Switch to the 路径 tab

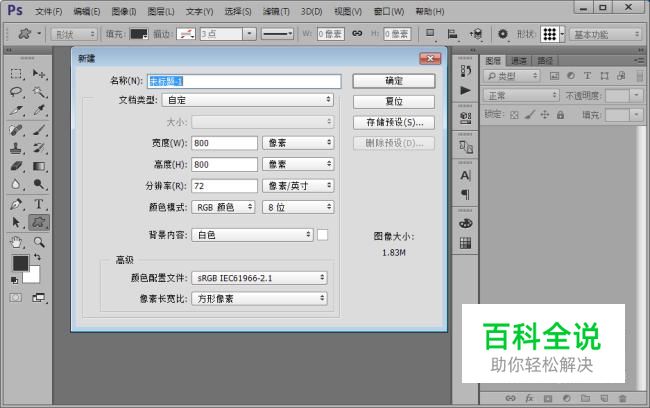[x=545, y=61]
